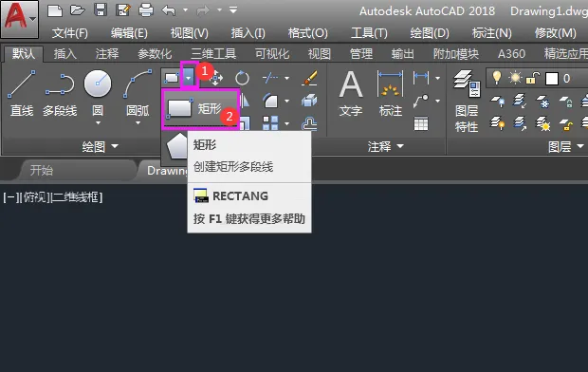Open the 视图(V) menu
The width and height of the screenshot is (588, 372).
pyautogui.click(x=189, y=33)
